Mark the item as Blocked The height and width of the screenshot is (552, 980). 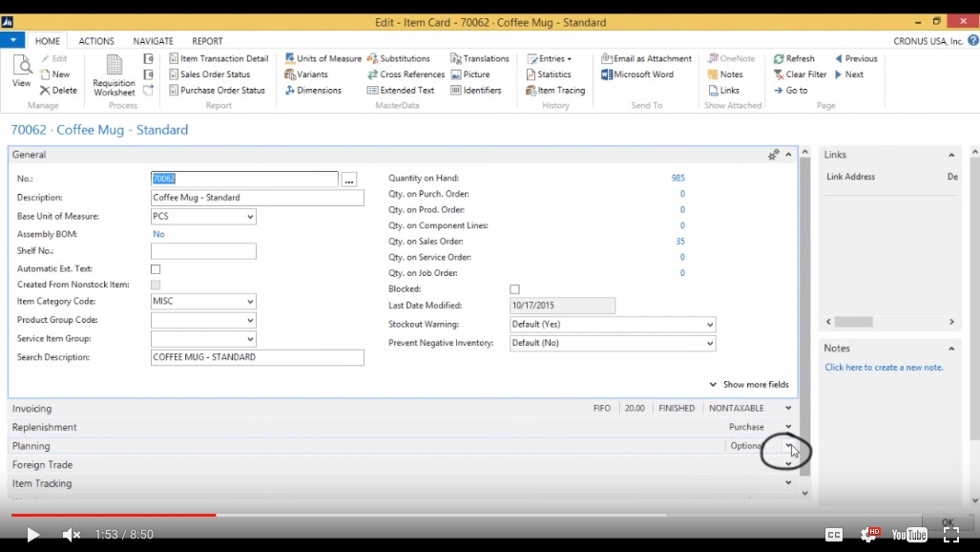click(x=514, y=288)
